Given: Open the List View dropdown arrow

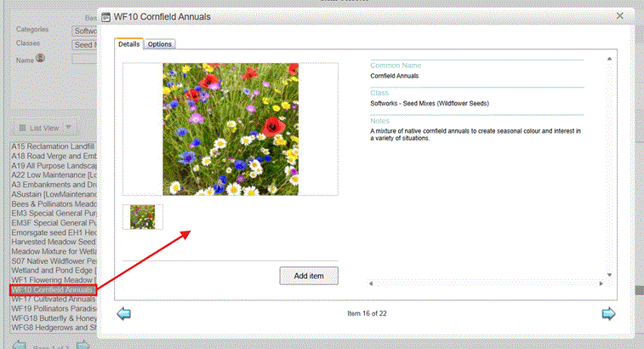Looking at the screenshot, I should tap(69, 128).
